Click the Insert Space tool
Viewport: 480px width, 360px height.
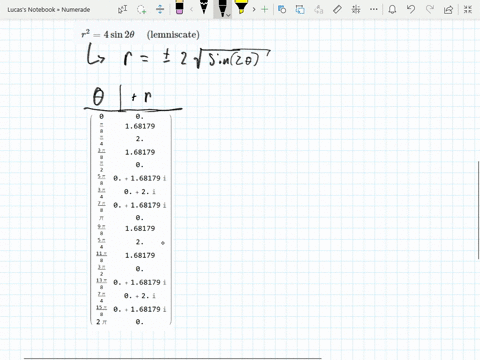coord(160,9)
